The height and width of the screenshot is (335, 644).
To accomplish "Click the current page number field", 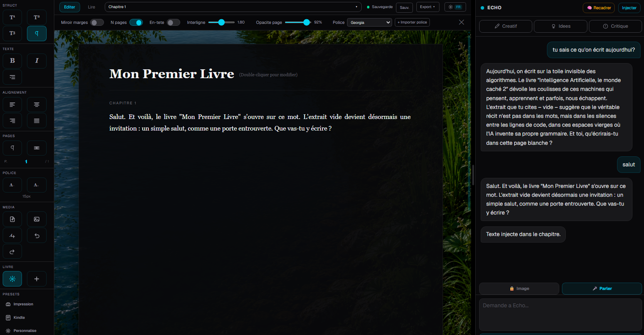I will click(x=26, y=162).
